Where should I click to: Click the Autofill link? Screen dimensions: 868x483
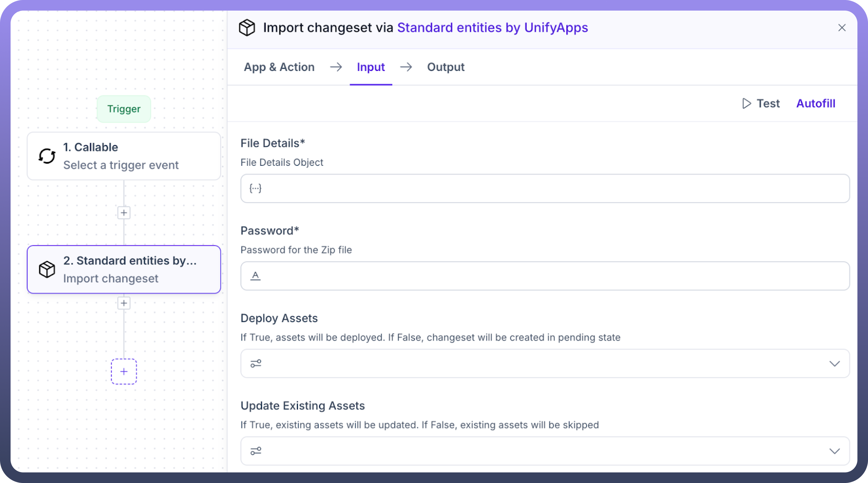click(815, 104)
